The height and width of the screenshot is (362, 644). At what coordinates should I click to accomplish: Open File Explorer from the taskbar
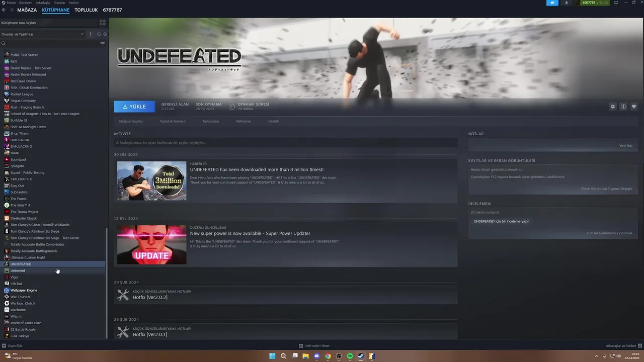click(x=305, y=356)
